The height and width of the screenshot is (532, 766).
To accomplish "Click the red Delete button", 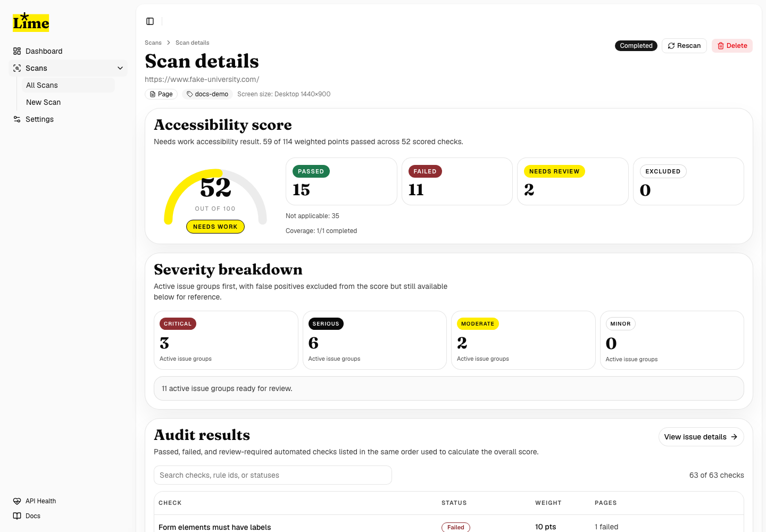I will pos(732,46).
